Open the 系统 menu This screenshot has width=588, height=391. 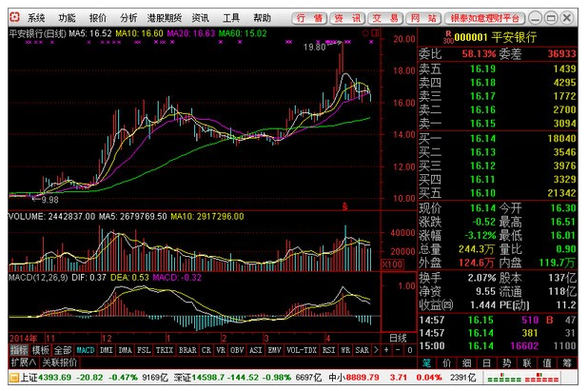[36, 18]
